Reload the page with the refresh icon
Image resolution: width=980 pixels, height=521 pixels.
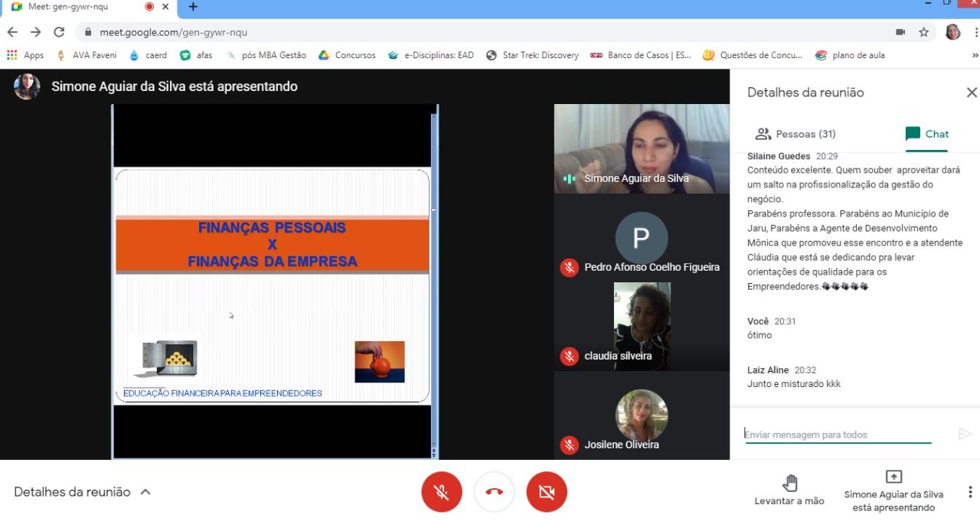click(x=59, y=32)
